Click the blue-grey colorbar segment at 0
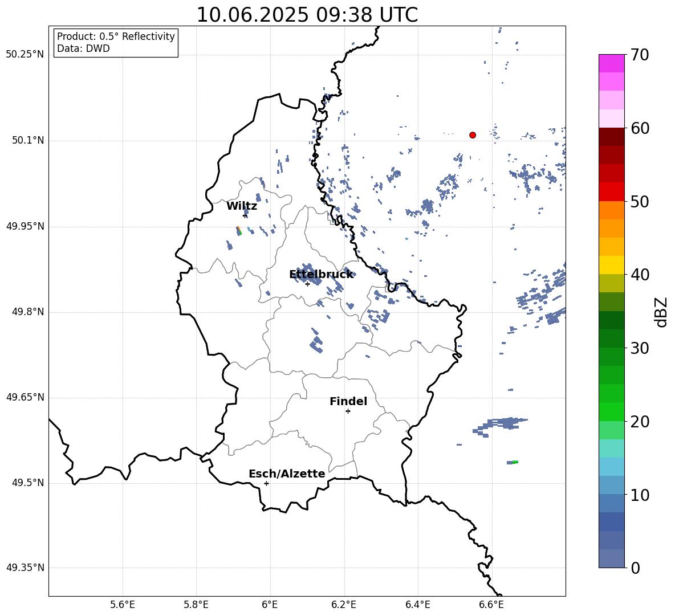This screenshot has width=675, height=616. pyautogui.click(x=612, y=558)
